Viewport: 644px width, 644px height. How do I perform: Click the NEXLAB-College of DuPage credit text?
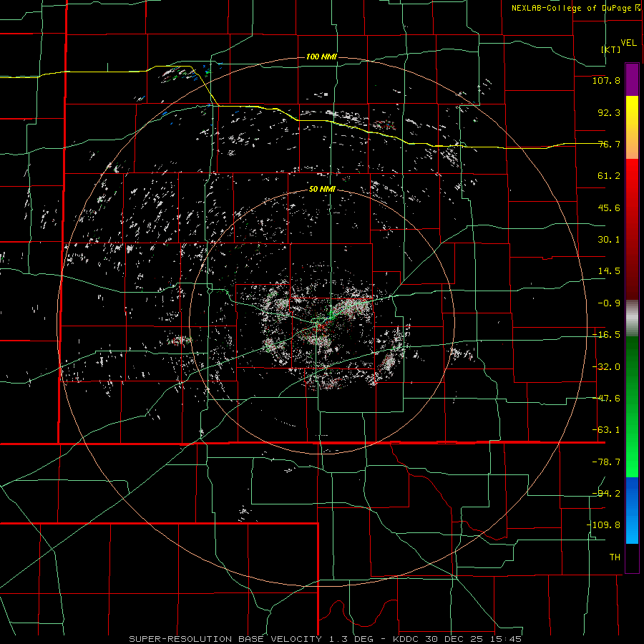point(571,8)
